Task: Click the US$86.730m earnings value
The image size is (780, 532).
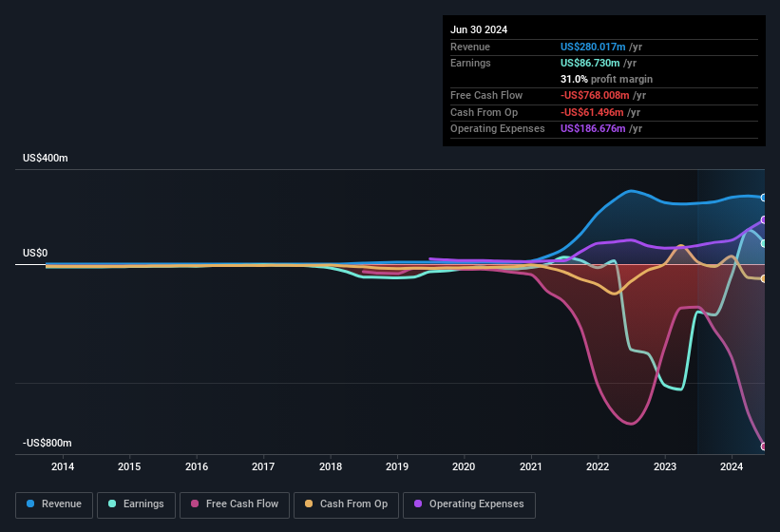Action: 590,63
